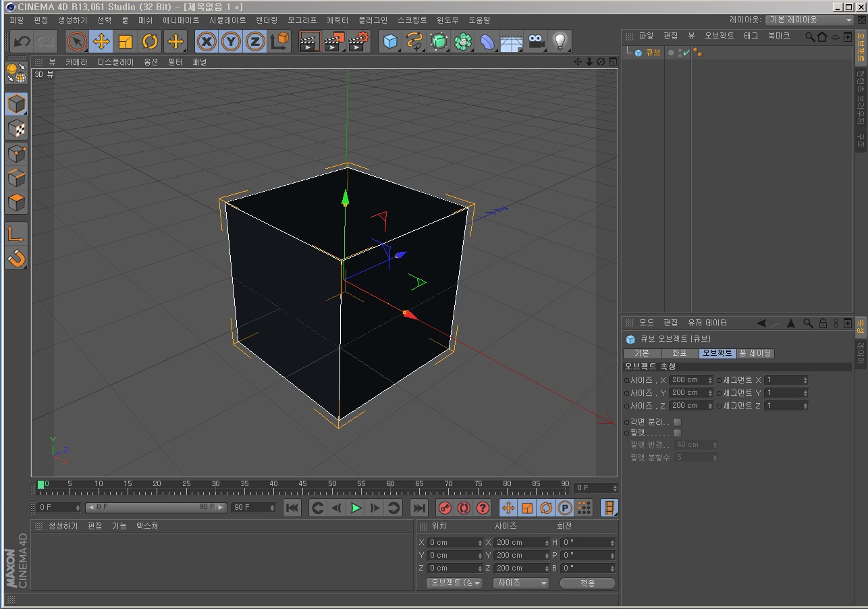The image size is (868, 609).
Task: Add a camera object
Action: click(536, 42)
